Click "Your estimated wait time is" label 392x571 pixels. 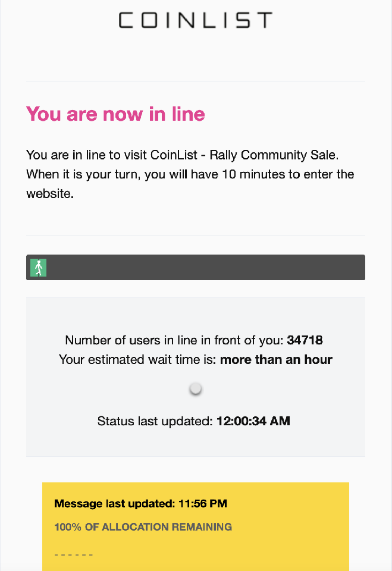click(138, 359)
